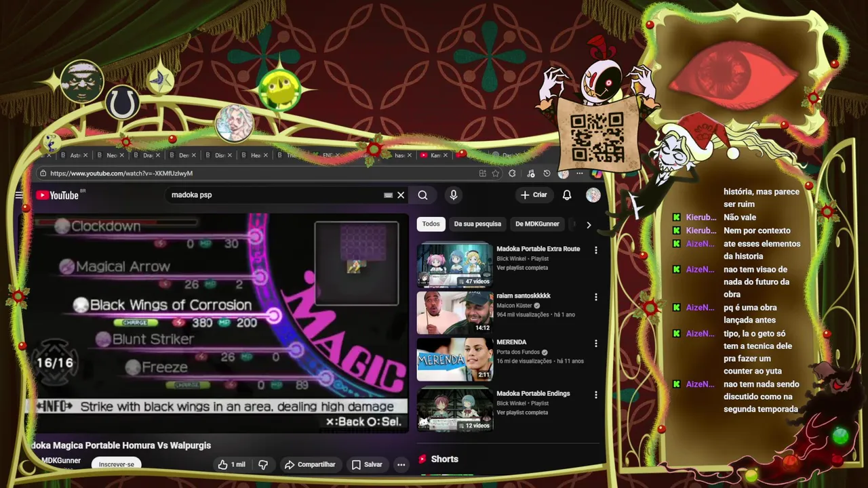
Task: Bookmark page with the star icon
Action: (x=496, y=174)
